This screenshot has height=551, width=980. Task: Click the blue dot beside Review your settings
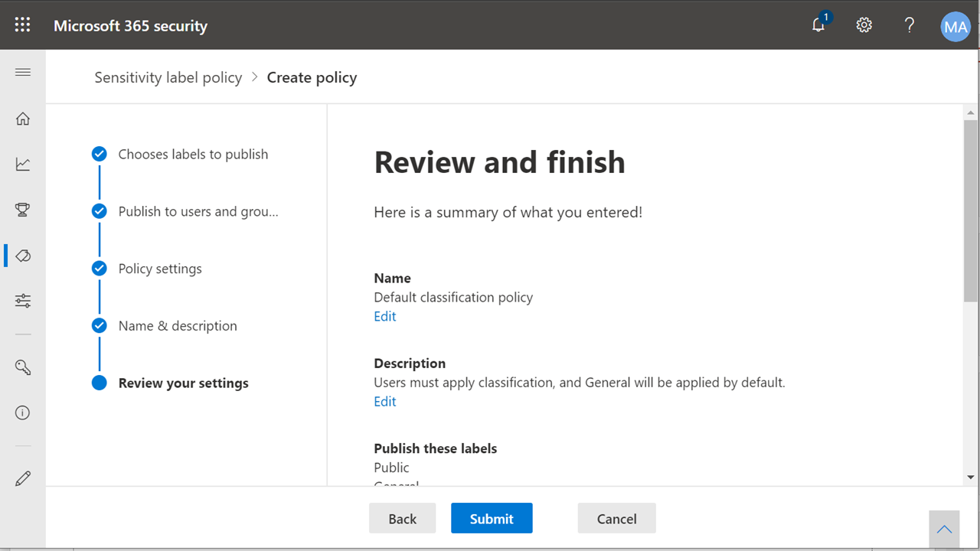[x=100, y=383]
